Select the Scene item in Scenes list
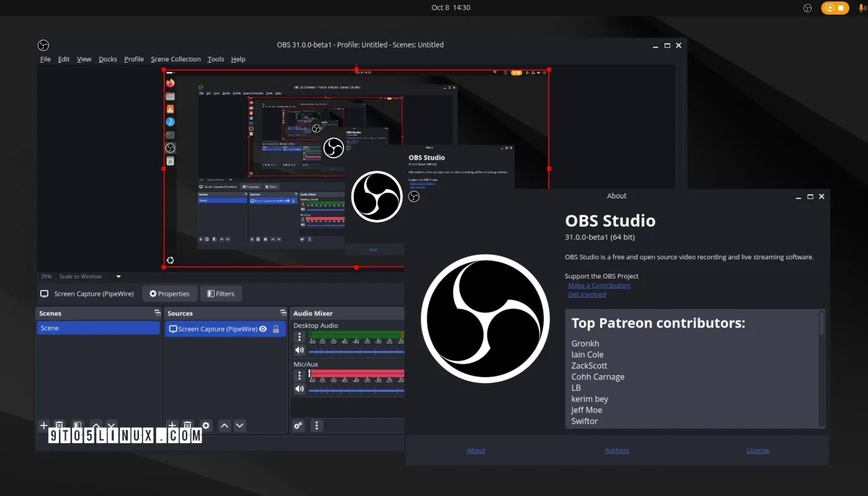The height and width of the screenshot is (496, 868). tap(98, 328)
